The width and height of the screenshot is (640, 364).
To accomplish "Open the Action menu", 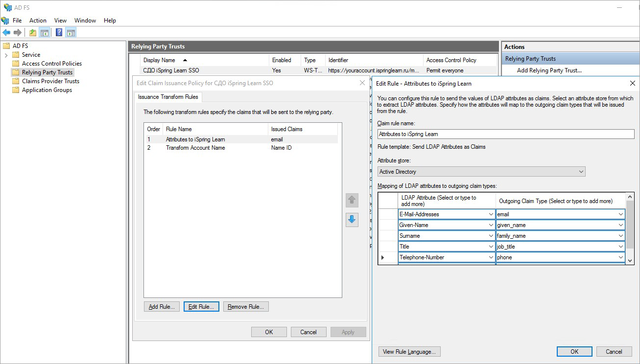I will pos(38,21).
